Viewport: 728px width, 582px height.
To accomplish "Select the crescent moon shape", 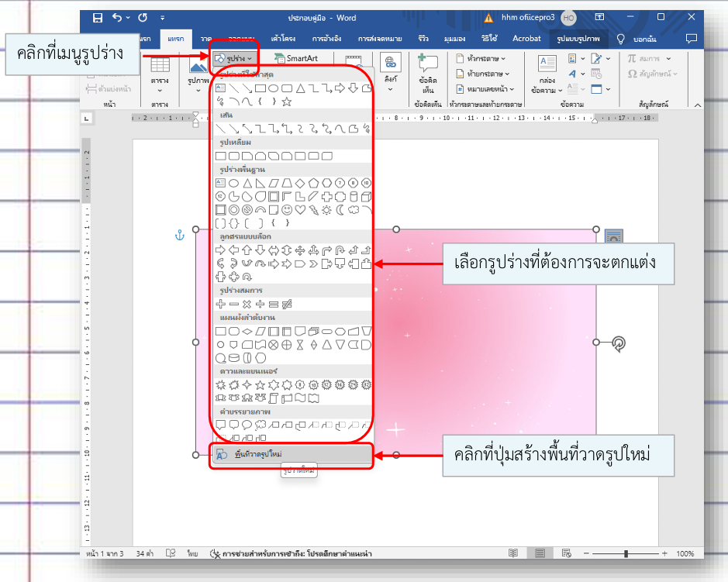I will [x=340, y=209].
